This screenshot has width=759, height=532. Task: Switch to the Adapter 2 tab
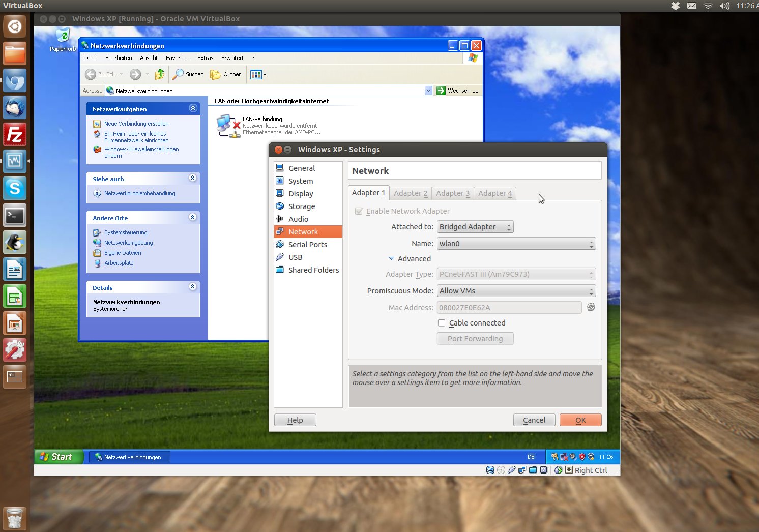click(411, 193)
